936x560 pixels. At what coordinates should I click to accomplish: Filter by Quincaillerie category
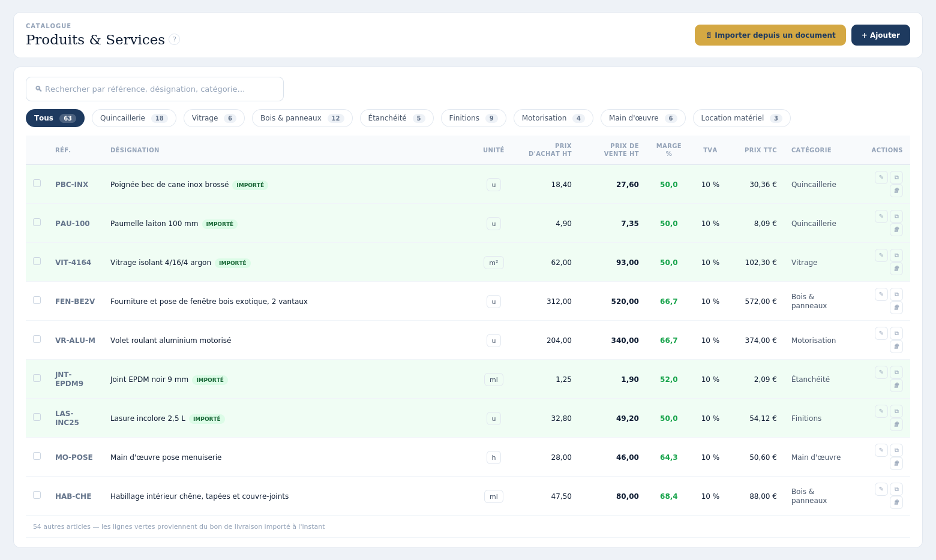pos(134,118)
